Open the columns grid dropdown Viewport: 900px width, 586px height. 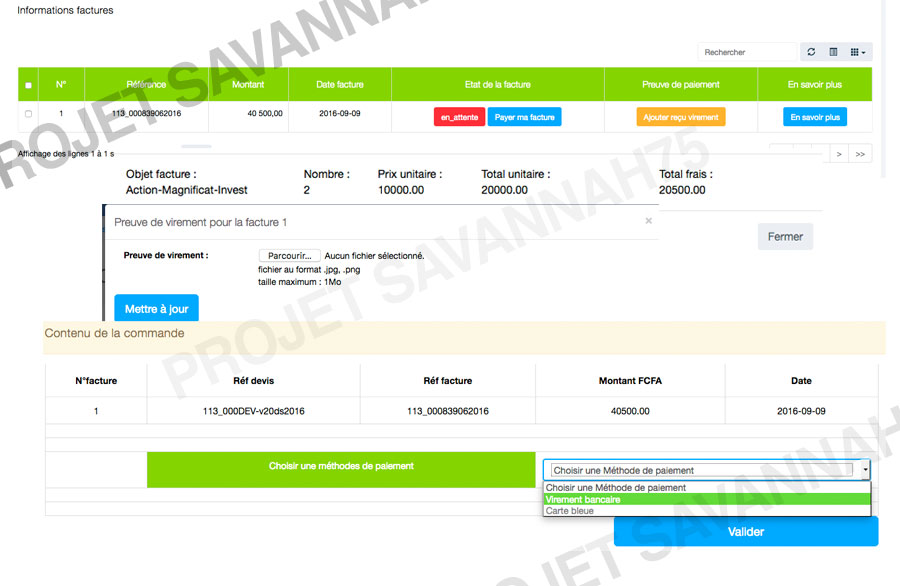[x=858, y=52]
